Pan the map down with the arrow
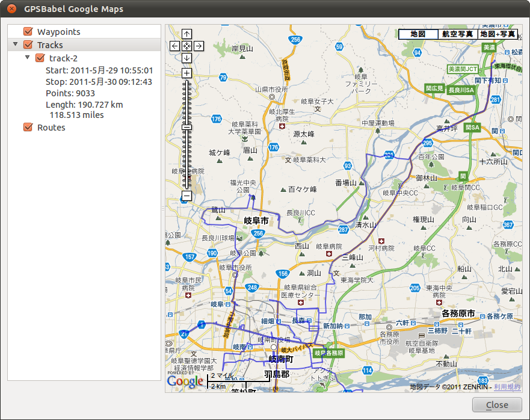530x420 pixels. click(186, 58)
